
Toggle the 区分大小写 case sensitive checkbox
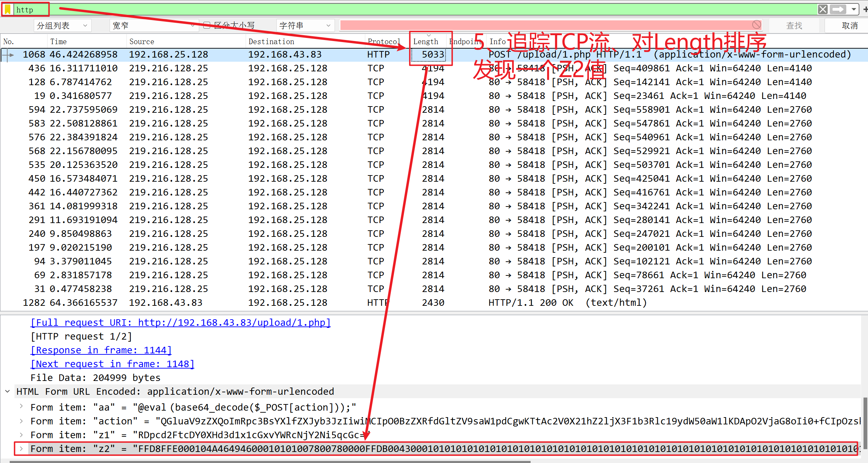207,25
